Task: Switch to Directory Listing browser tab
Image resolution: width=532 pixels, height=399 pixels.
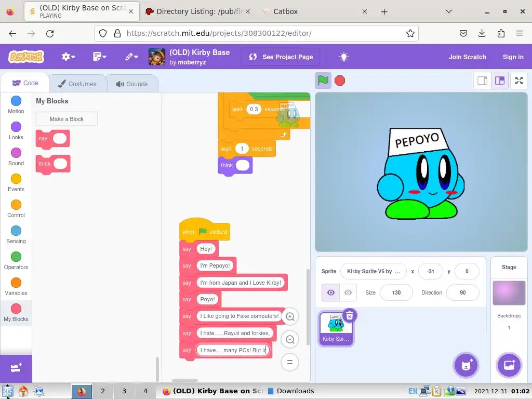Action: (x=198, y=11)
